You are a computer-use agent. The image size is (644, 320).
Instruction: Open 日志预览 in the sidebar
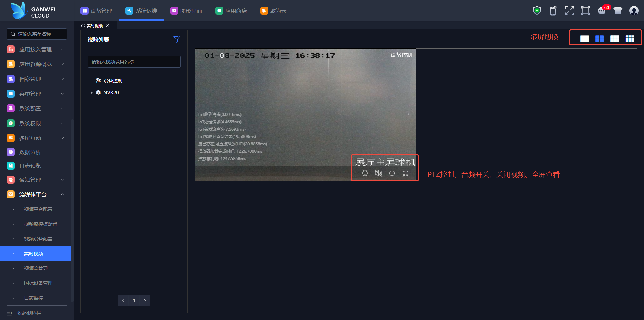click(x=36, y=166)
